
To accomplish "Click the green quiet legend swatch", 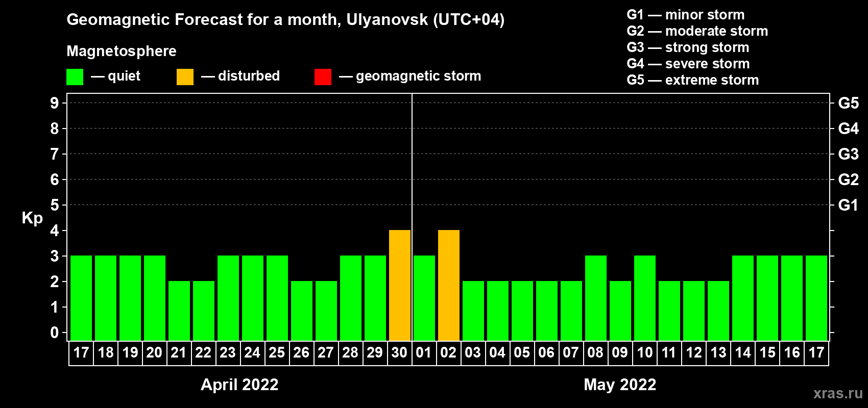I will (75, 77).
